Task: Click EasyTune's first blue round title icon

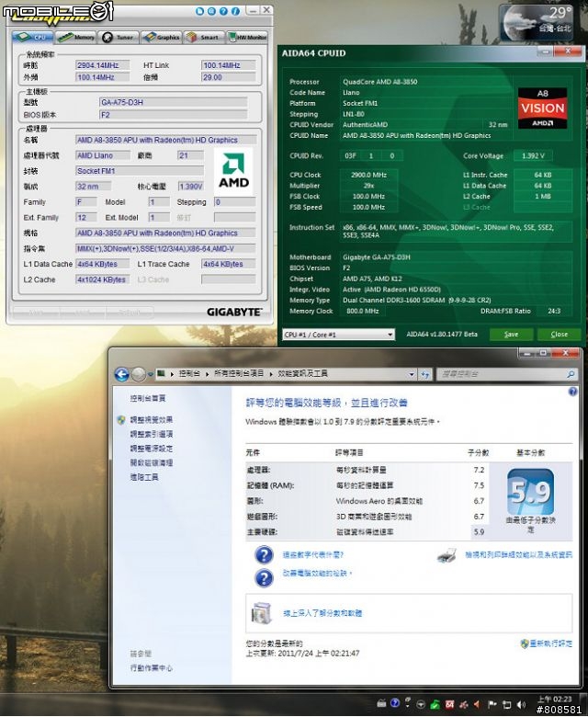Action: pyautogui.click(x=199, y=11)
